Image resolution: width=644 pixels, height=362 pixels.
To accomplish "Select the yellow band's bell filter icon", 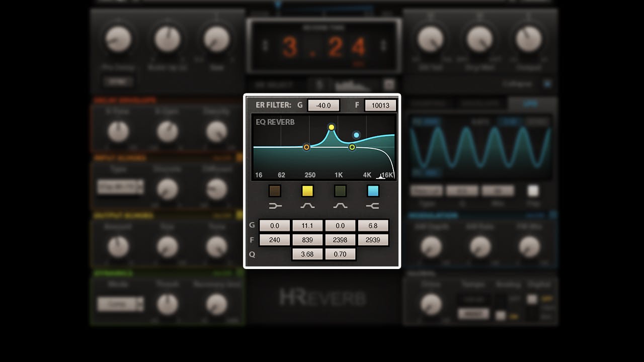I will tap(308, 205).
